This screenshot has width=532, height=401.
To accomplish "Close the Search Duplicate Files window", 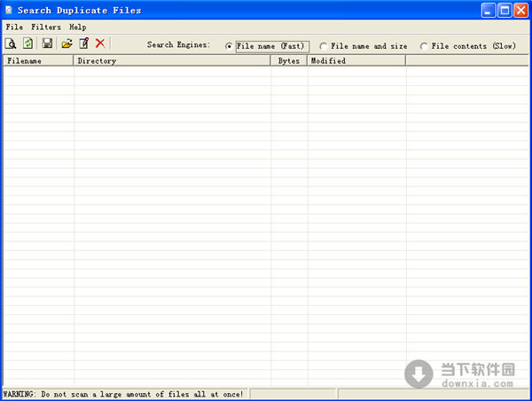I will (520, 11).
